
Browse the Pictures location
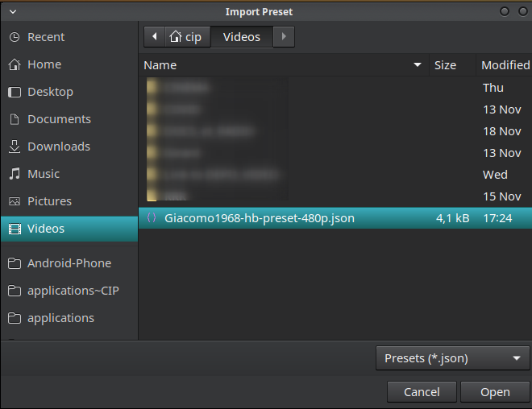click(69, 201)
